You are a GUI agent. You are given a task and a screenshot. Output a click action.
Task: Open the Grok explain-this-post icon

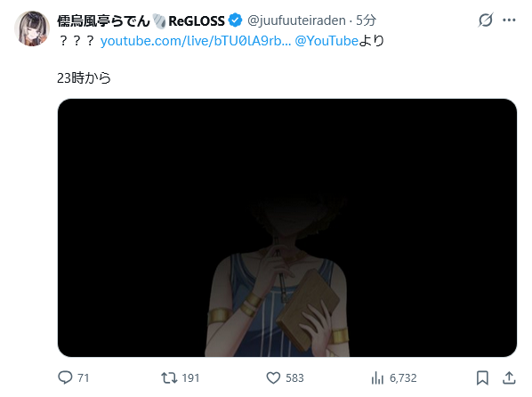[485, 20]
